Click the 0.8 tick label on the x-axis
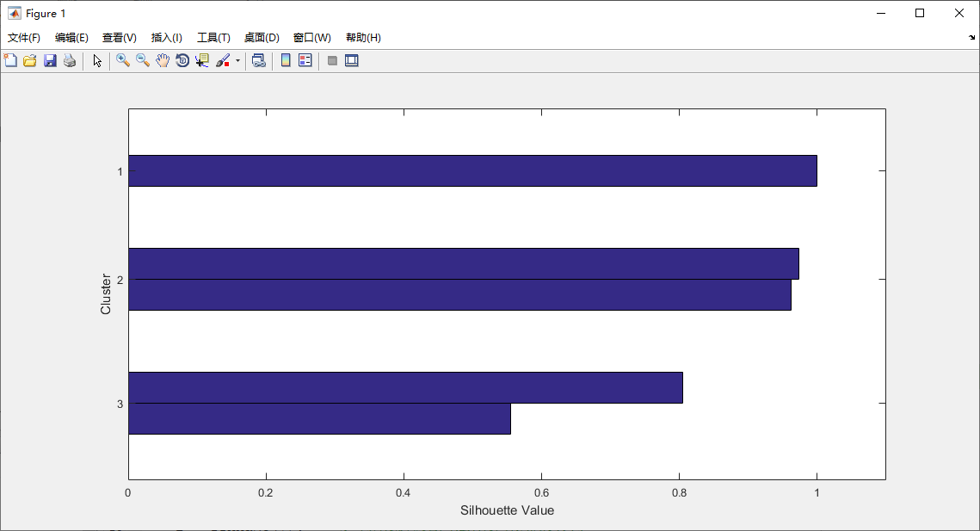980x531 pixels. click(x=680, y=493)
